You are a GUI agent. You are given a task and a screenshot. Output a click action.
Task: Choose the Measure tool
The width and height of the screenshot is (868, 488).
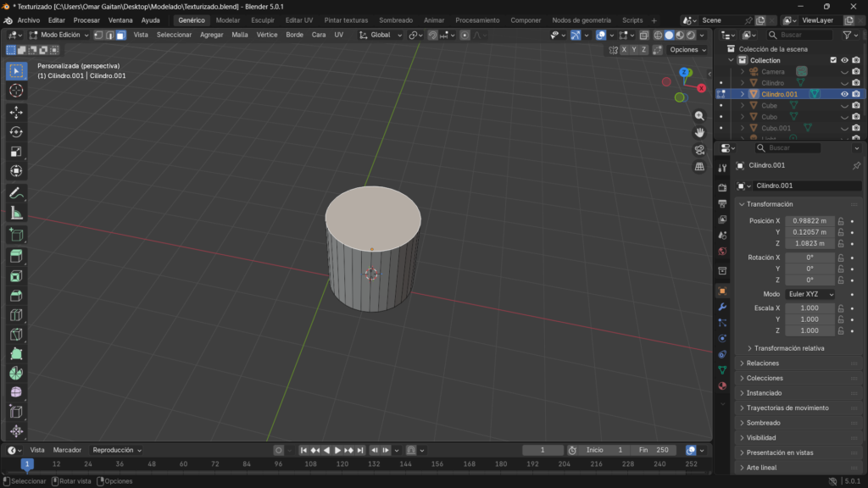(16, 213)
